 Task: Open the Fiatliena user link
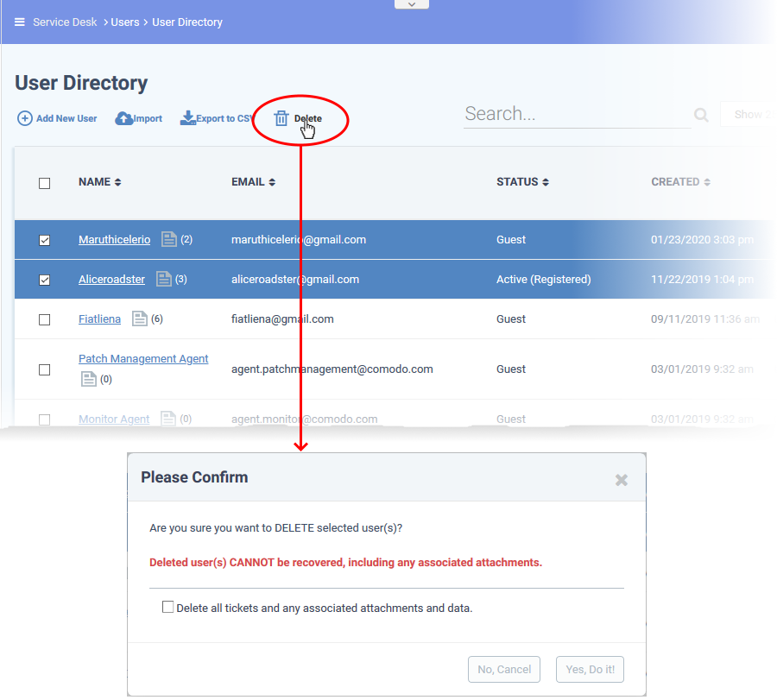[x=99, y=318]
